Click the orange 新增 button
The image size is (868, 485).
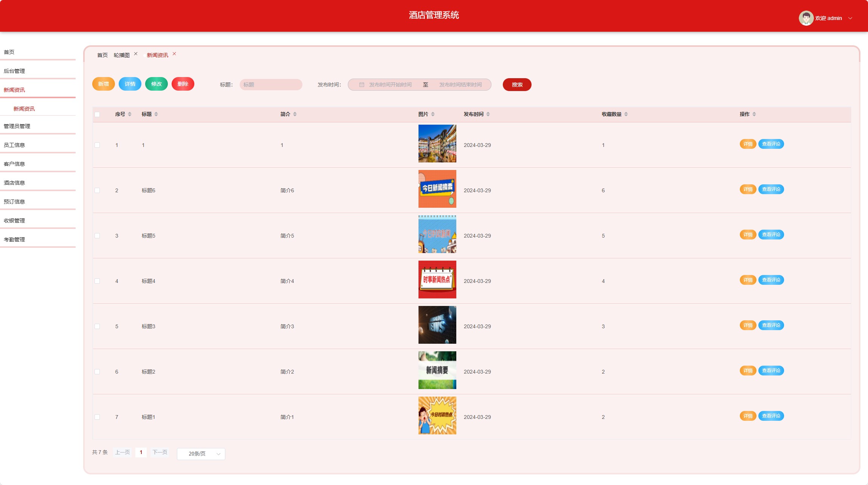click(x=103, y=84)
